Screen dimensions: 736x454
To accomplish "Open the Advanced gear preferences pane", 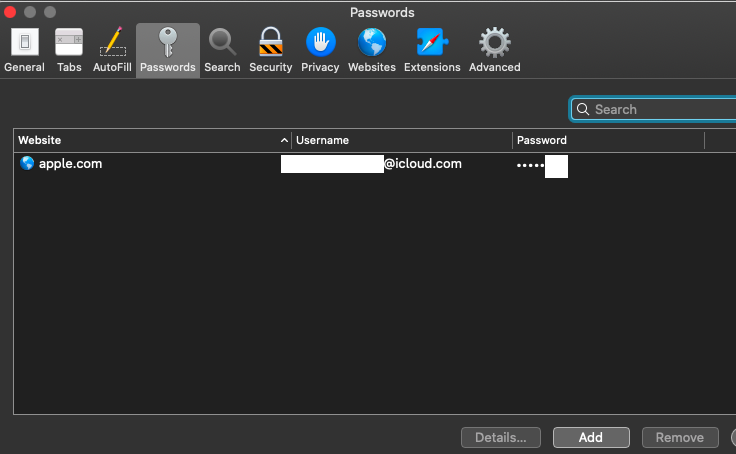I will tap(495, 50).
